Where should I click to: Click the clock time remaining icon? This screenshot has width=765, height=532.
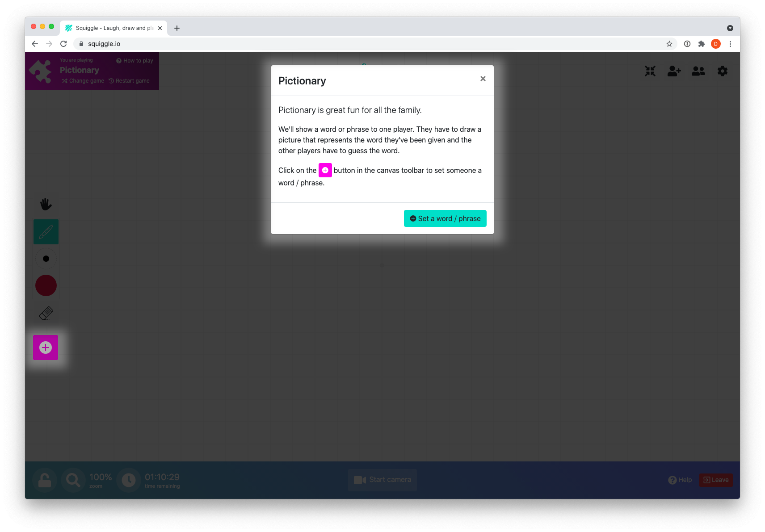point(129,480)
